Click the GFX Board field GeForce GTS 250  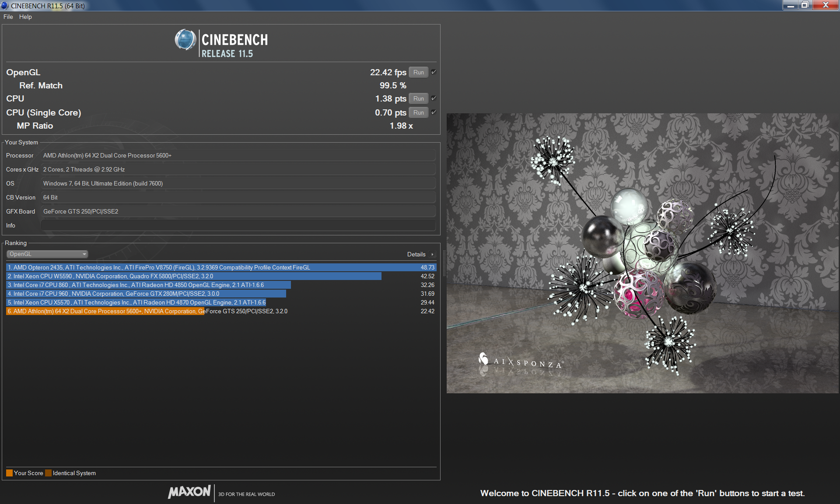coord(238,211)
